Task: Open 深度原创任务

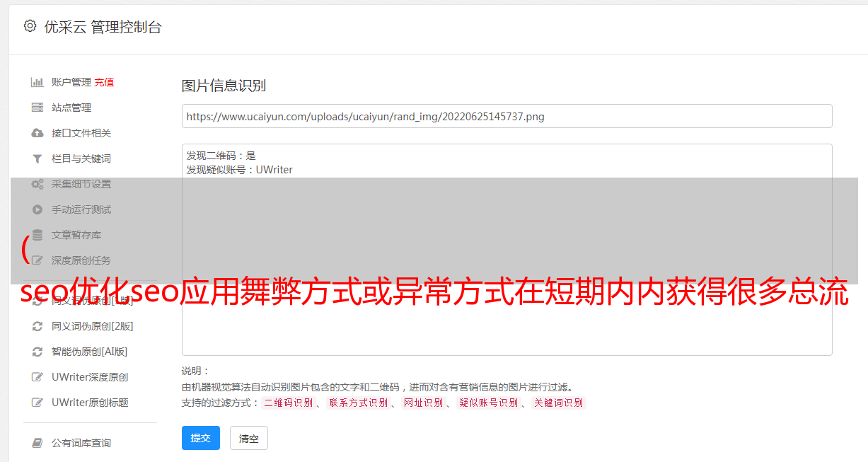Action: (81, 260)
